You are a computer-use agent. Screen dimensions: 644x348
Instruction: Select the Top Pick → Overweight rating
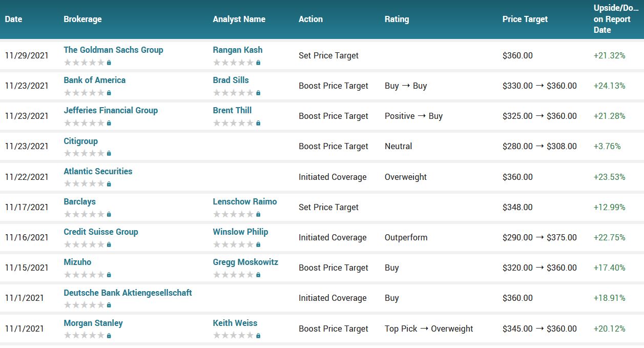pyautogui.click(x=429, y=329)
